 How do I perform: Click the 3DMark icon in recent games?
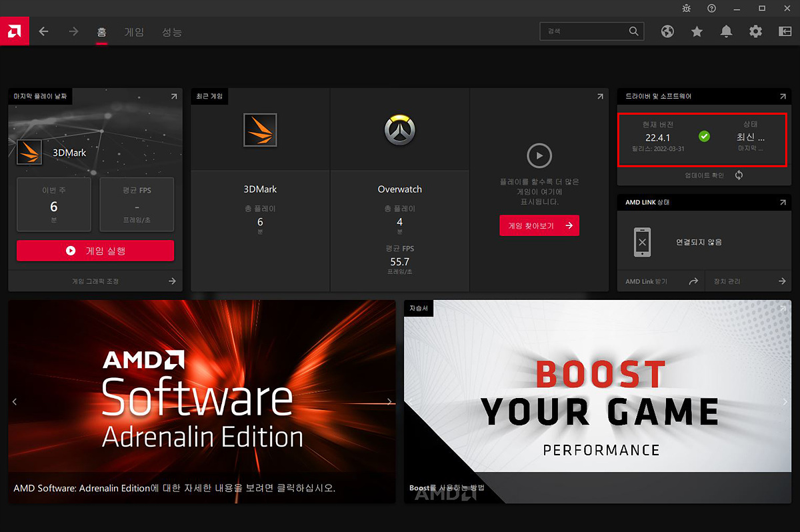click(260, 130)
